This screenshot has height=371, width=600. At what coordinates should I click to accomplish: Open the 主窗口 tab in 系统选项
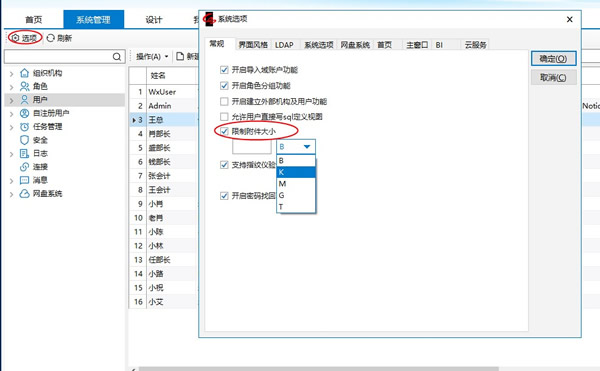417,45
